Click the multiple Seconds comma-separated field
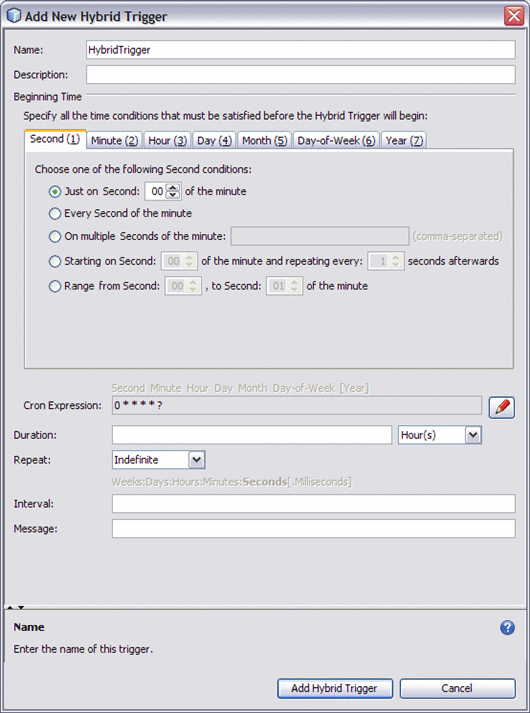The width and height of the screenshot is (530, 713). [320, 236]
